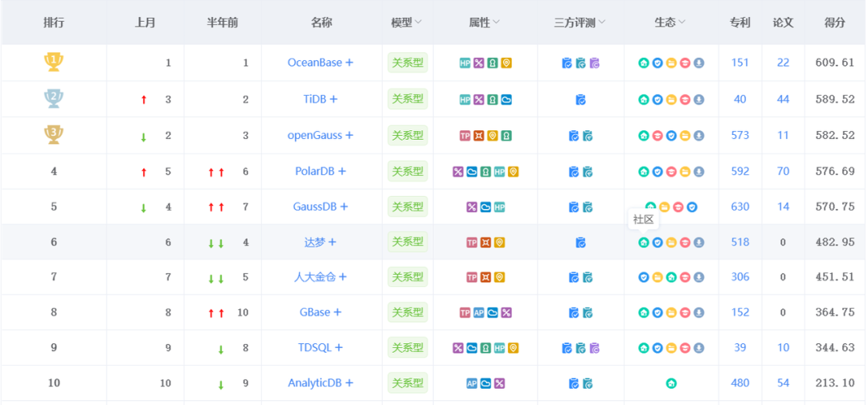The height and width of the screenshot is (405, 868).
Task: Click the red graduation cap icon in GBase row
Action: 685,313
